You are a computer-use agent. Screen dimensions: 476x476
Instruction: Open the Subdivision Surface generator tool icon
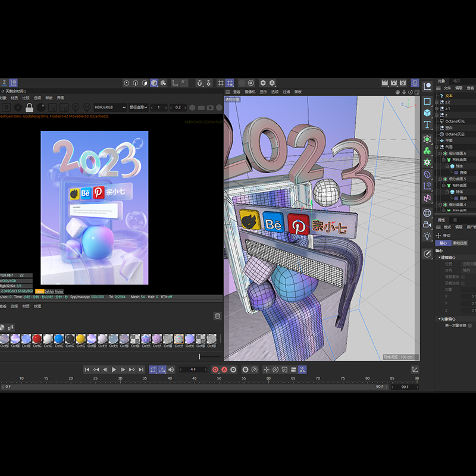coord(427,139)
